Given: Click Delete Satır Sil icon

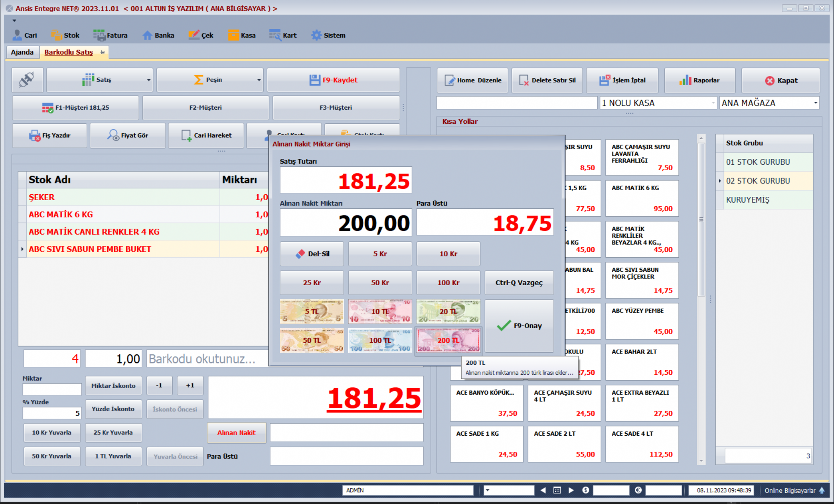Looking at the screenshot, I should tap(524, 80).
